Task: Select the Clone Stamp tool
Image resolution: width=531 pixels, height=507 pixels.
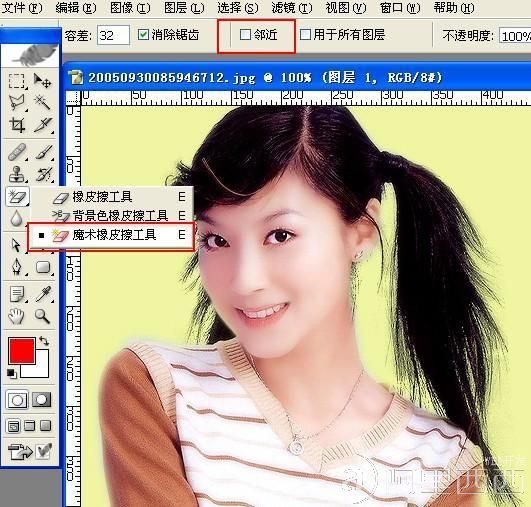Action: 16,174
